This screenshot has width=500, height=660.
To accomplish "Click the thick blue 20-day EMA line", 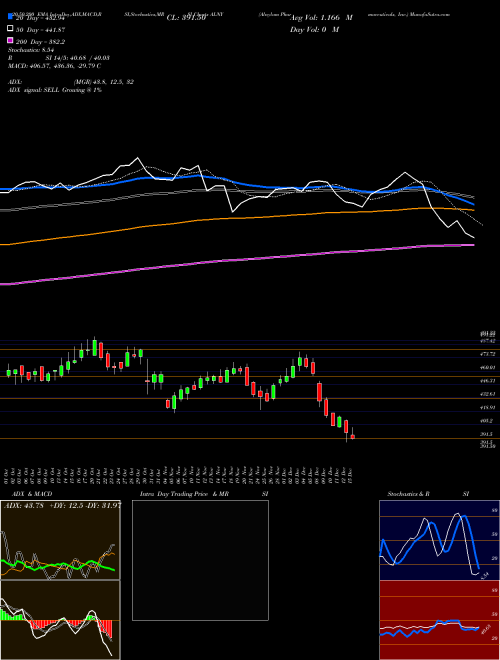I will click(236, 184).
